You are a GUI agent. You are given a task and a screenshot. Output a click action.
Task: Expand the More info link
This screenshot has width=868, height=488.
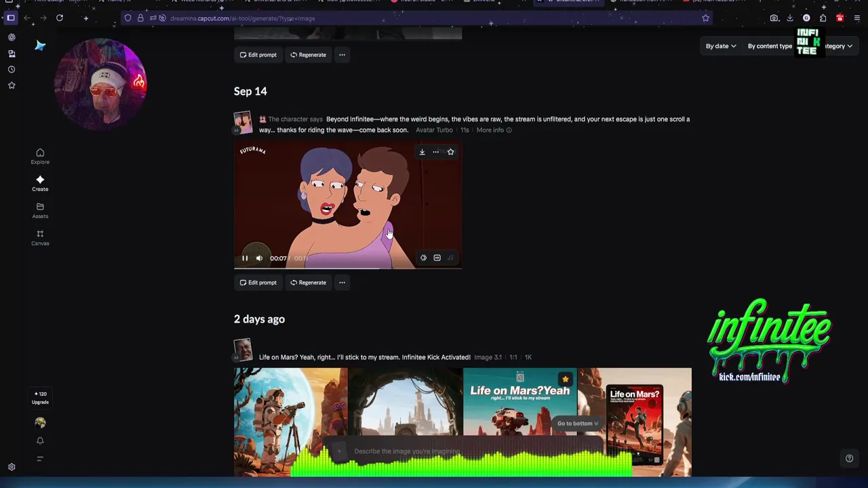(x=494, y=130)
